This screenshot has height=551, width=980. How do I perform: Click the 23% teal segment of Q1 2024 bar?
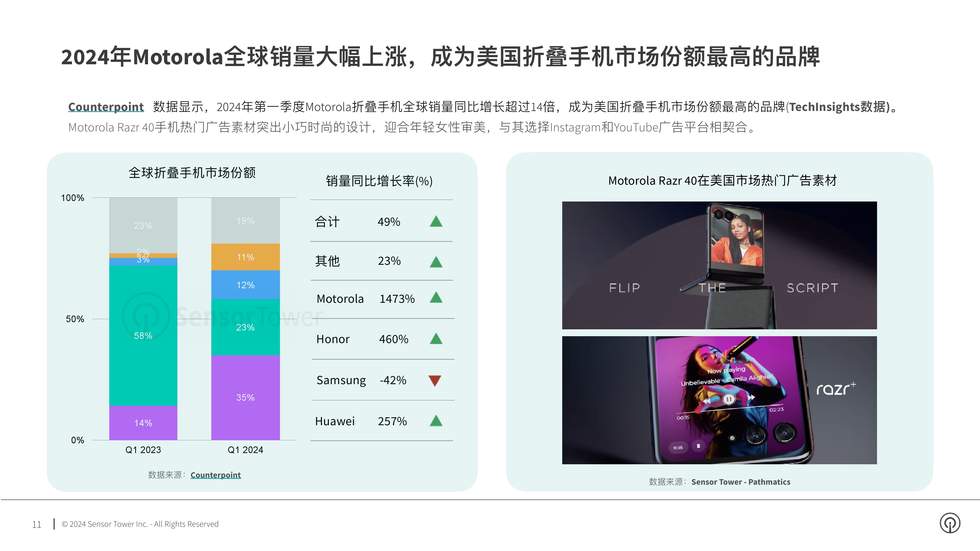[245, 327]
